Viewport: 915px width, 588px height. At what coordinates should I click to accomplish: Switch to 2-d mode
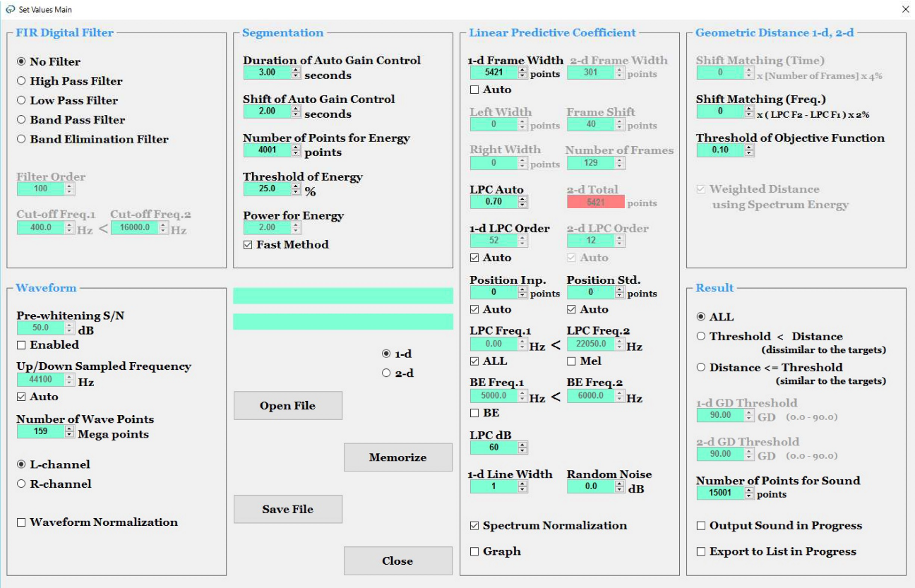386,373
